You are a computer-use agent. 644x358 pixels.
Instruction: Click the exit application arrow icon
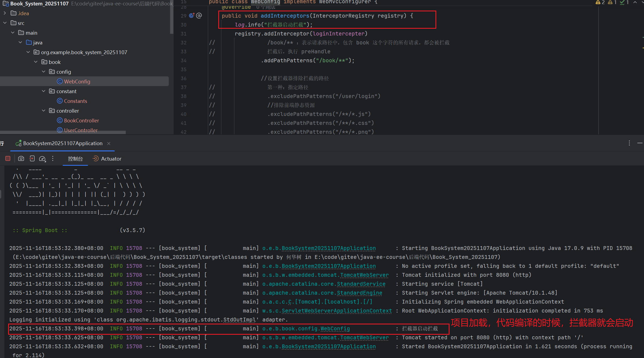(32, 159)
